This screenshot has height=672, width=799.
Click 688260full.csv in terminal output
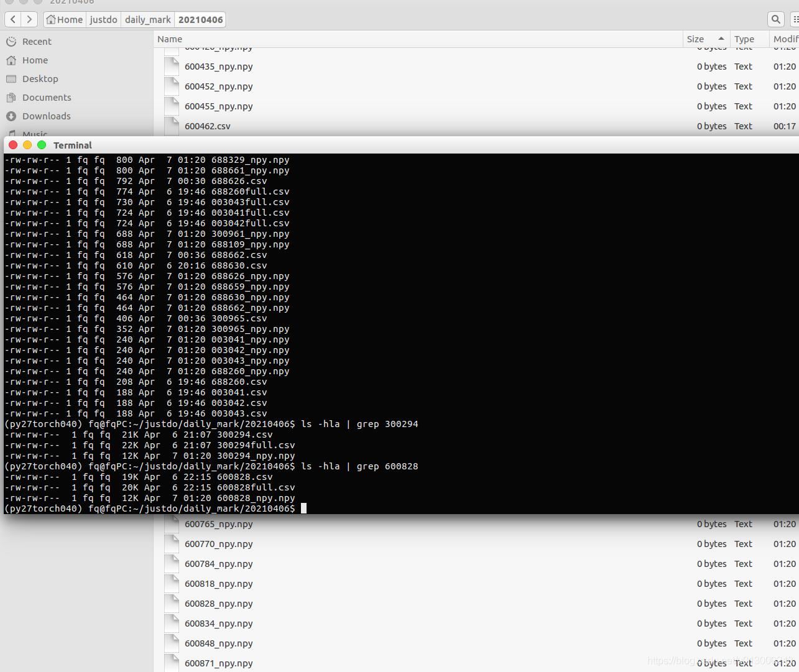click(250, 191)
